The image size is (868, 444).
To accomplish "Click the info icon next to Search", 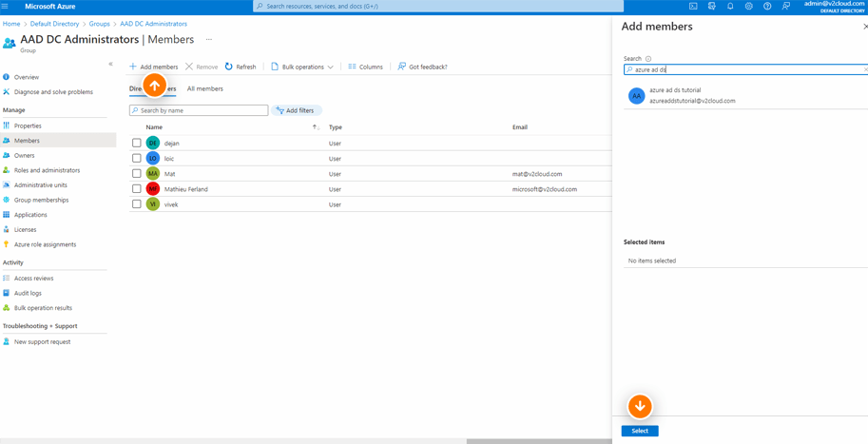I will click(648, 59).
